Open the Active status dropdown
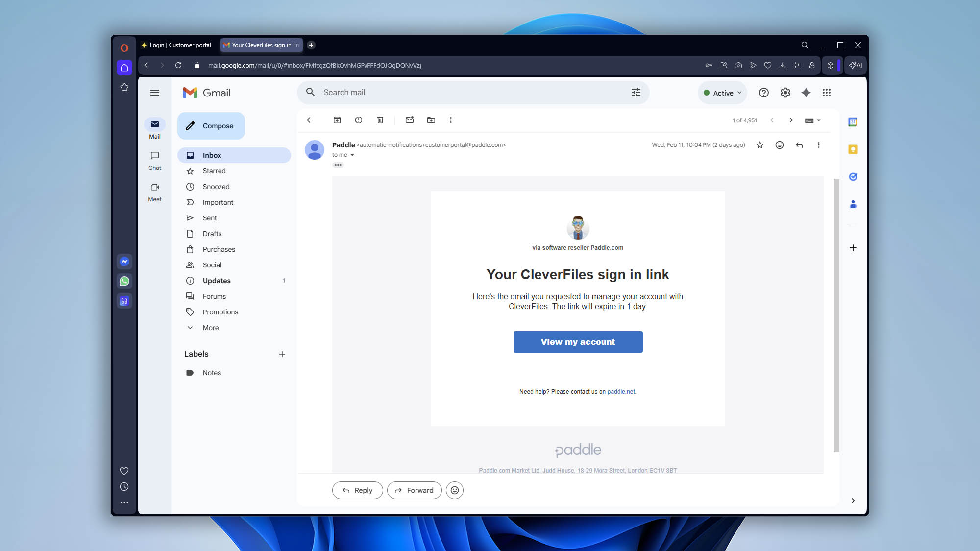This screenshot has width=980, height=551. click(x=722, y=93)
